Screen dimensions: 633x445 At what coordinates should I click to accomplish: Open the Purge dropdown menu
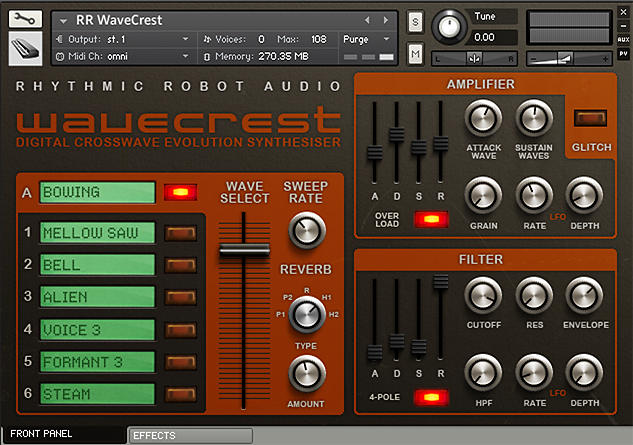pyautogui.click(x=386, y=39)
